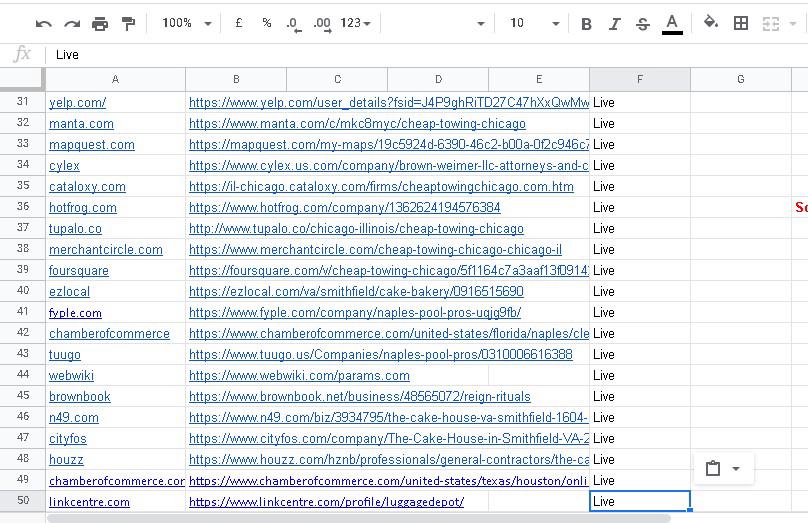Toggle italic formatting
This screenshot has height=523, width=808.
[x=614, y=23]
